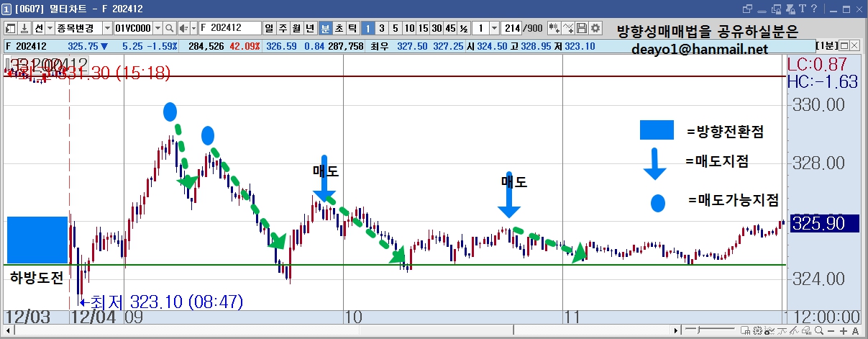
Task: Choose the 1 minute interval button
Action: (x=367, y=28)
